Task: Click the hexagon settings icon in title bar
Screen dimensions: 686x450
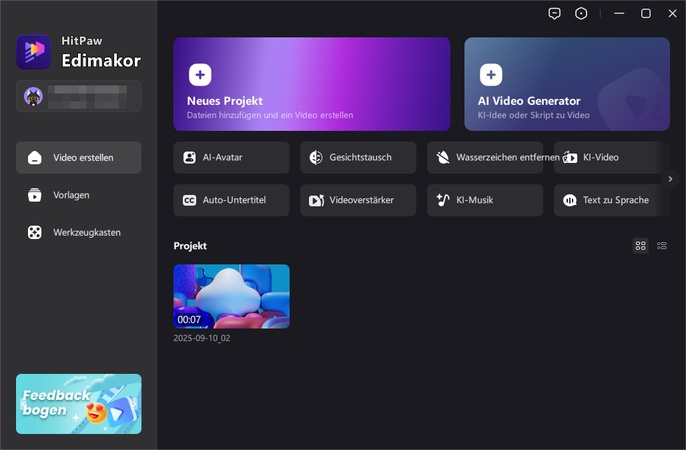Action: pos(582,13)
